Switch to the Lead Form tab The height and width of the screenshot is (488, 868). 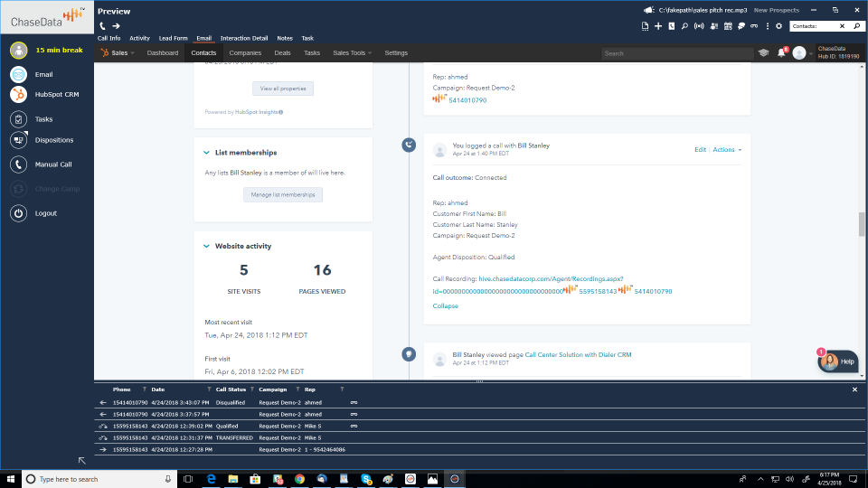pyautogui.click(x=174, y=38)
